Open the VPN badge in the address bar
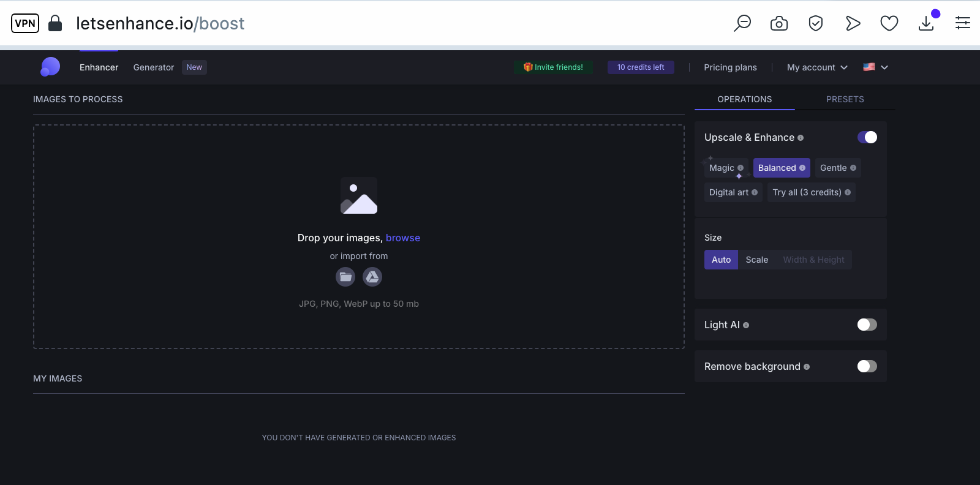 click(25, 23)
